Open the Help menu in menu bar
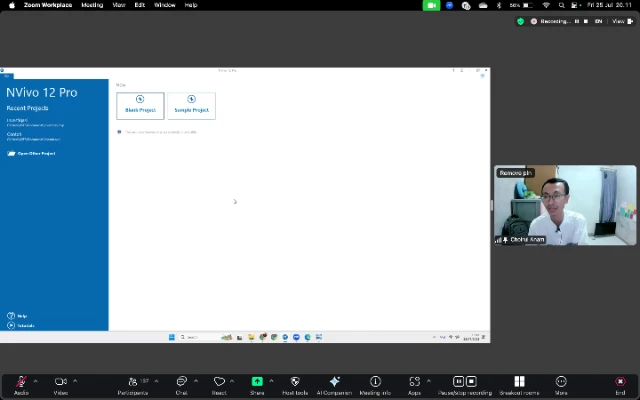Viewport: 640px width, 400px height. (191, 5)
